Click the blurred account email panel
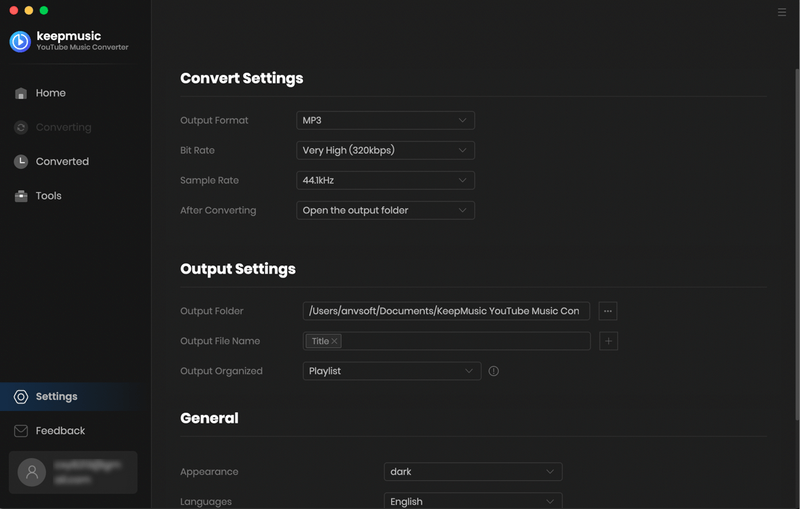 [73, 472]
